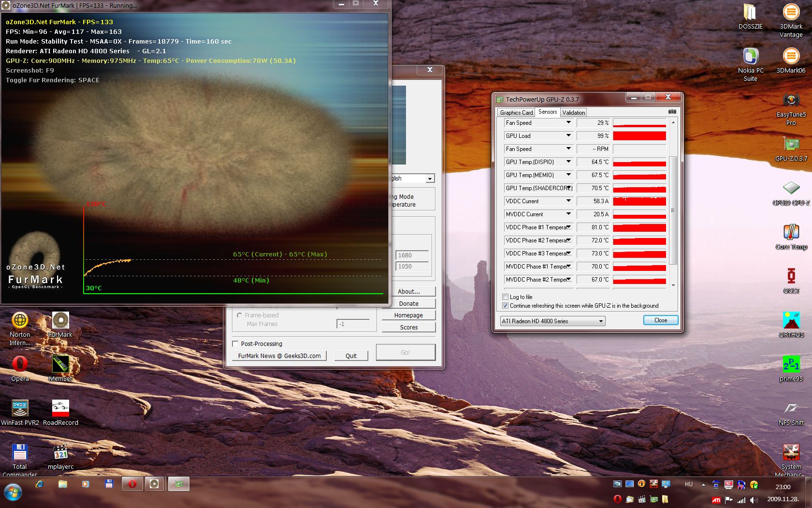Expand VDDC Phase #1 Temperature dropdown
Image resolution: width=812 pixels, height=508 pixels.
569,227
